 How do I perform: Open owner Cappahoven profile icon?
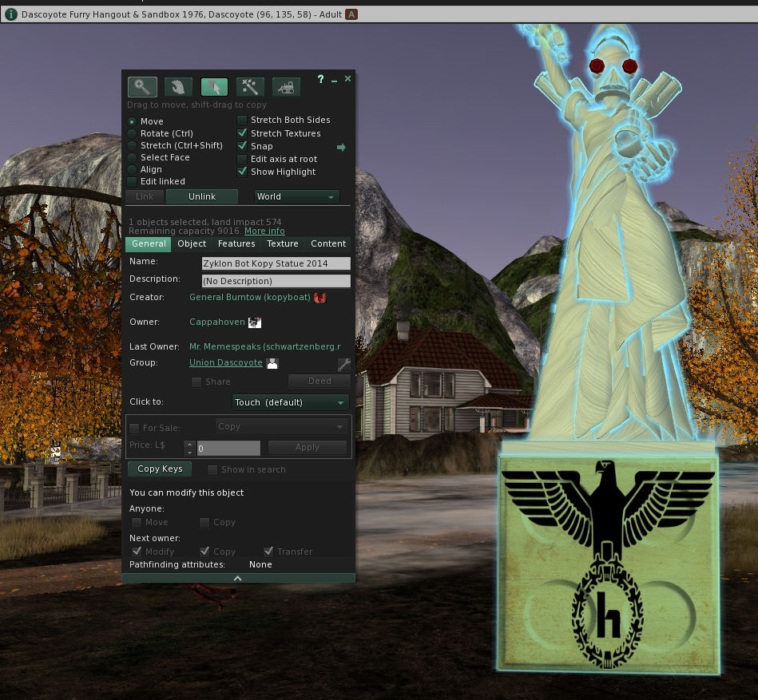pos(254,322)
